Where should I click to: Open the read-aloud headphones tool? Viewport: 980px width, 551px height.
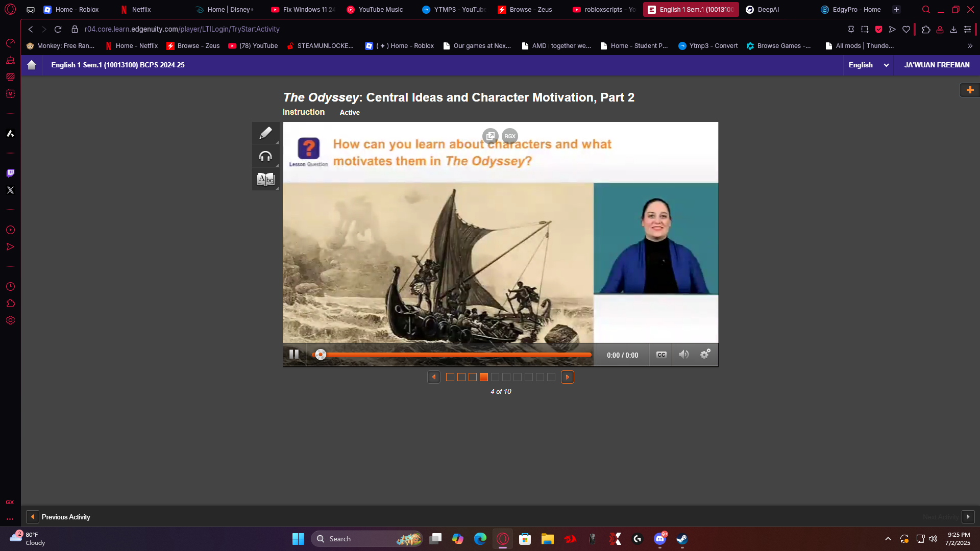pyautogui.click(x=265, y=156)
